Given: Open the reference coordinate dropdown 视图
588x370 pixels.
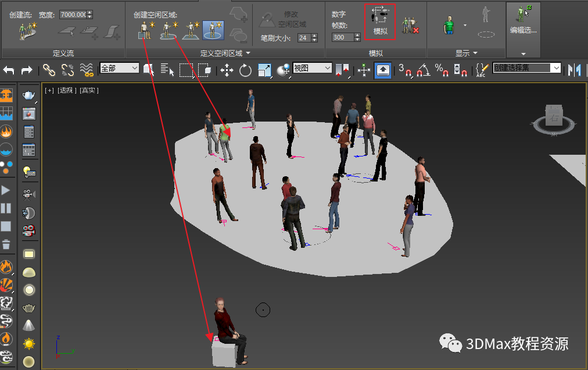Looking at the screenshot, I should click(312, 68).
